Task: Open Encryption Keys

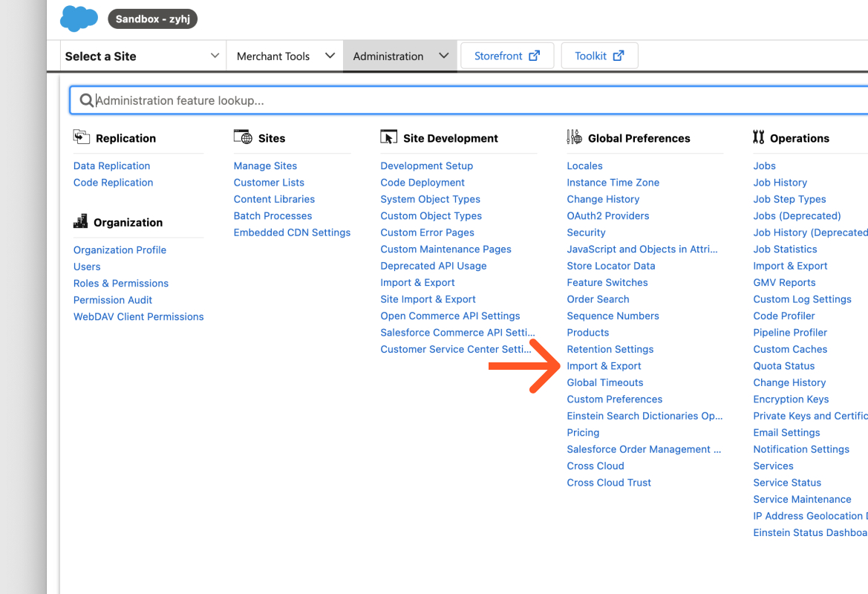Action: (791, 399)
